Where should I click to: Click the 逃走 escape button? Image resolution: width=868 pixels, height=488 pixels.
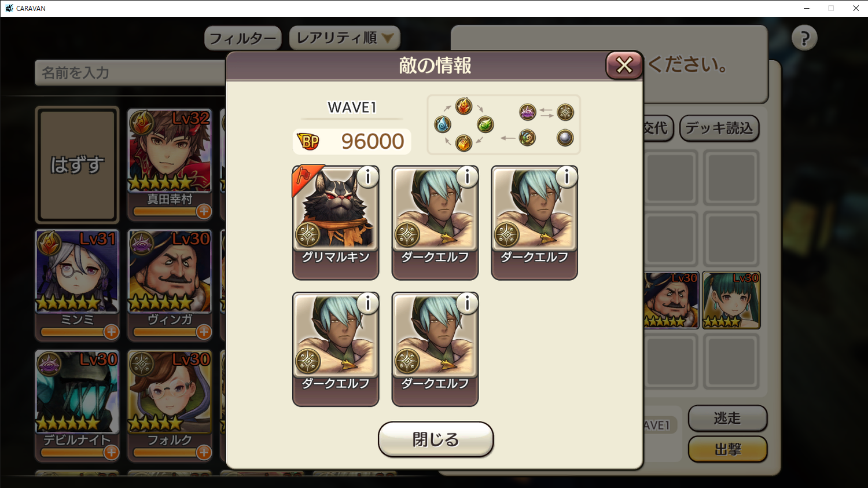click(x=727, y=418)
